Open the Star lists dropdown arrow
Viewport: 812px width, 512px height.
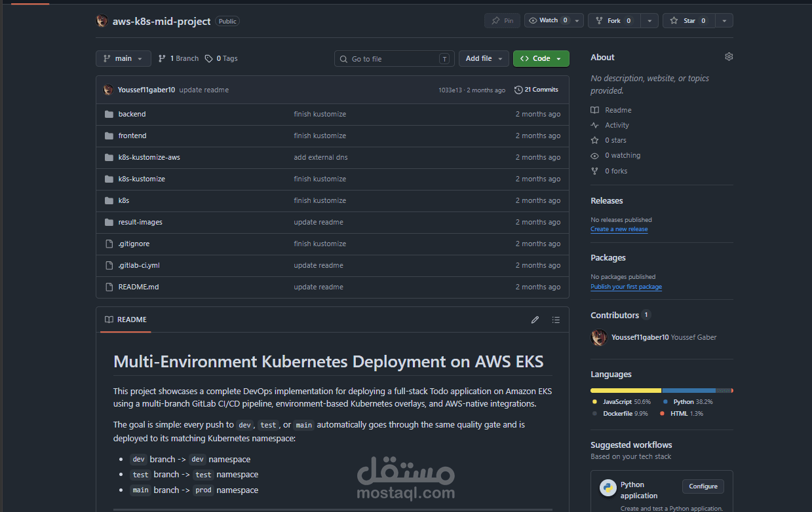click(724, 21)
